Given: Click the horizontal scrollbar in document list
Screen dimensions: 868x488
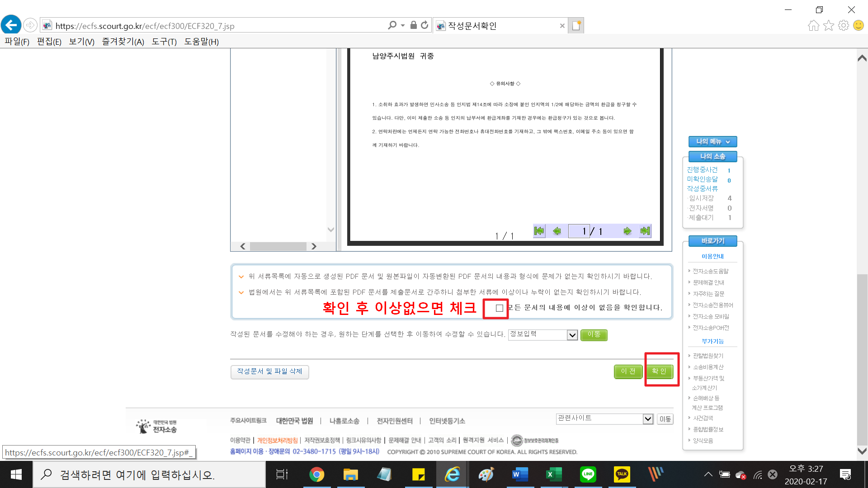Looking at the screenshot, I should [278, 246].
